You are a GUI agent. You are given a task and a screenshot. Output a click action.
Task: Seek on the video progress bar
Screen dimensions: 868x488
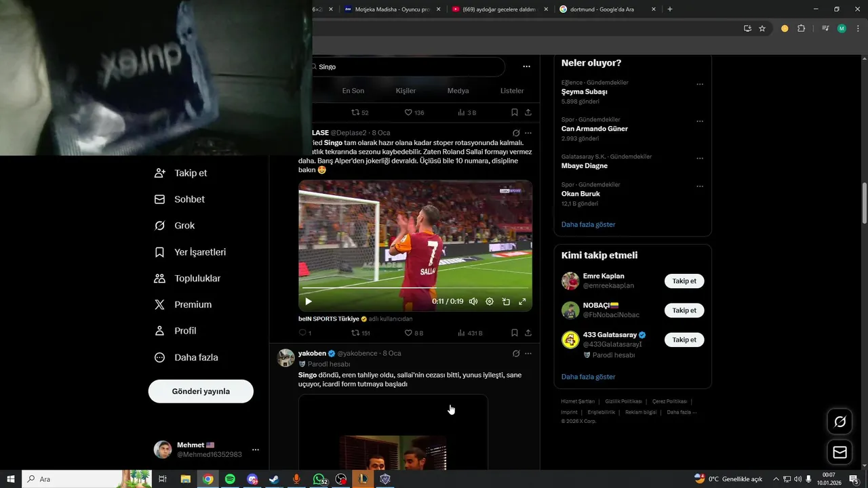tap(415, 289)
